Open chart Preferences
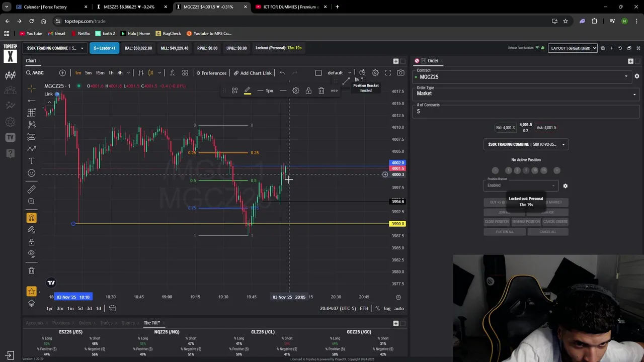This screenshot has width=644, height=362. (x=211, y=73)
